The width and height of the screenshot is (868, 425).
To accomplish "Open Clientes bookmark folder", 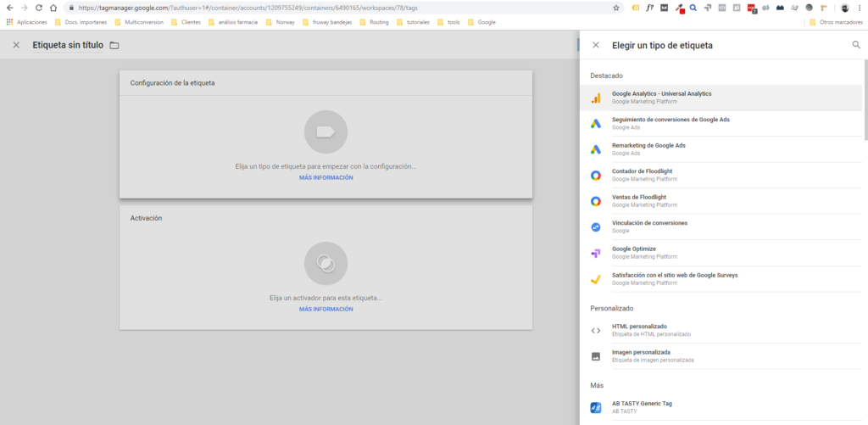I will (186, 22).
